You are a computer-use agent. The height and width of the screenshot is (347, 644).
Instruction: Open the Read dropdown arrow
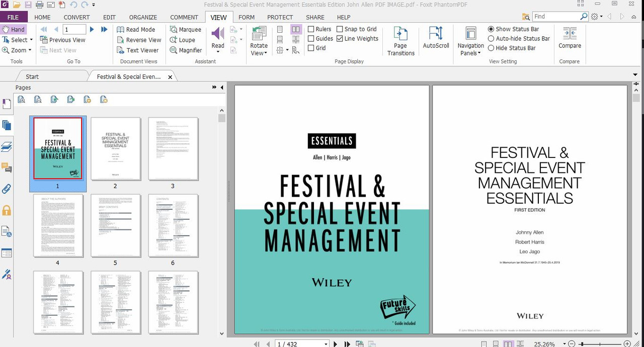click(x=218, y=52)
